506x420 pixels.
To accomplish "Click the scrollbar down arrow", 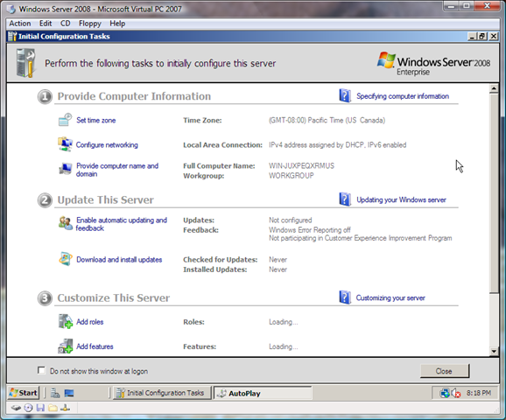I will click(x=494, y=351).
